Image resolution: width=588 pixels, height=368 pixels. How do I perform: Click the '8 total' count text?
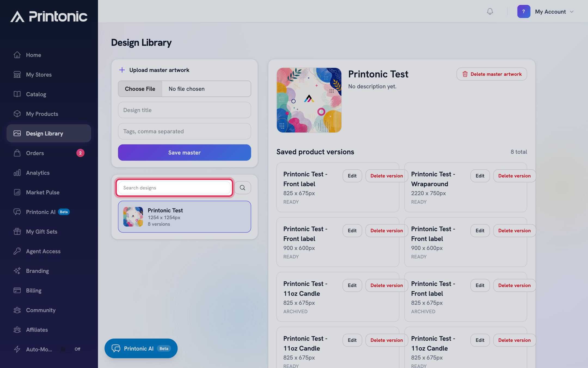[519, 152]
